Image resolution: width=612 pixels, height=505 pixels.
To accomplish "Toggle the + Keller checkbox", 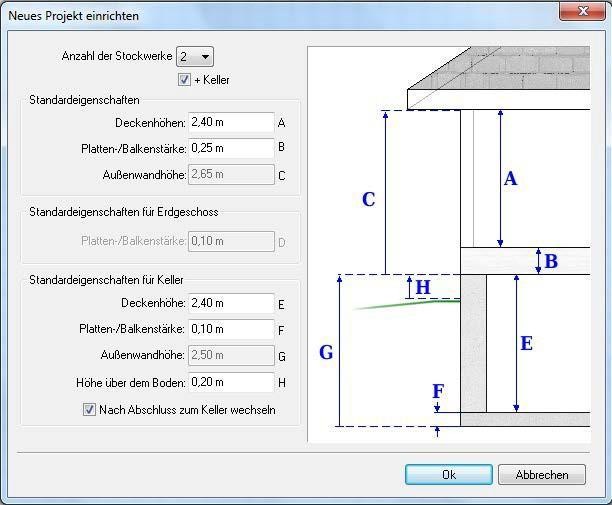I will click(184, 80).
